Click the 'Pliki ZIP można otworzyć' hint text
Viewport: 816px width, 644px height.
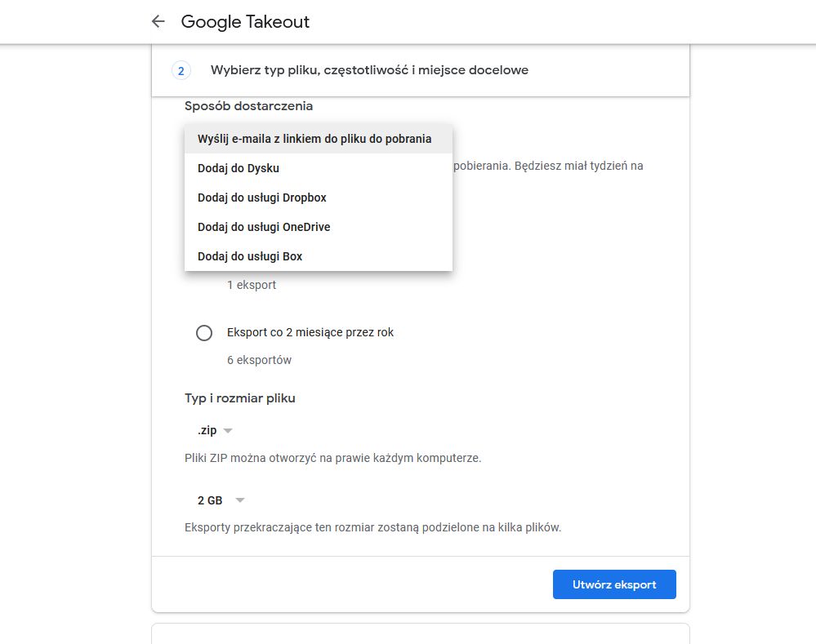coord(332,458)
